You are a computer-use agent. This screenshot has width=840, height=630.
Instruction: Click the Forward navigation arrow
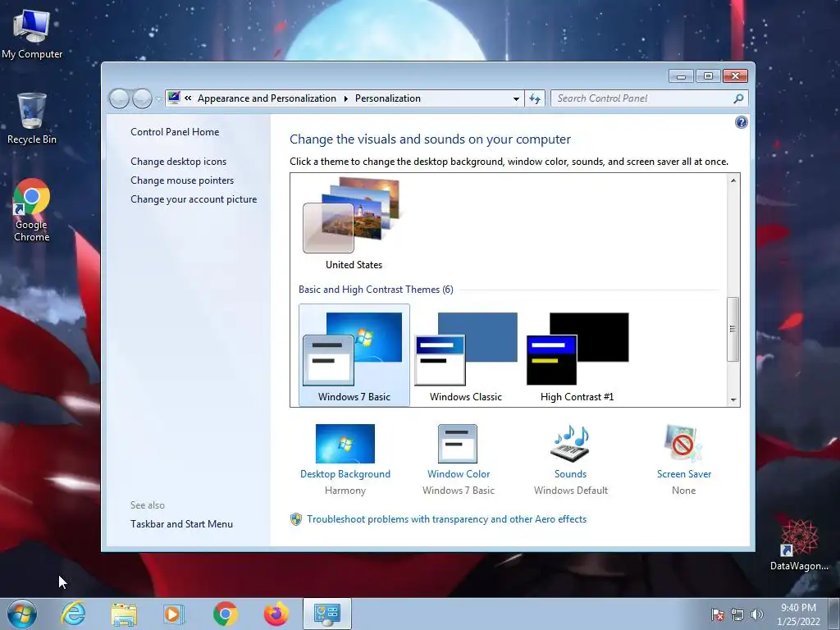142,98
